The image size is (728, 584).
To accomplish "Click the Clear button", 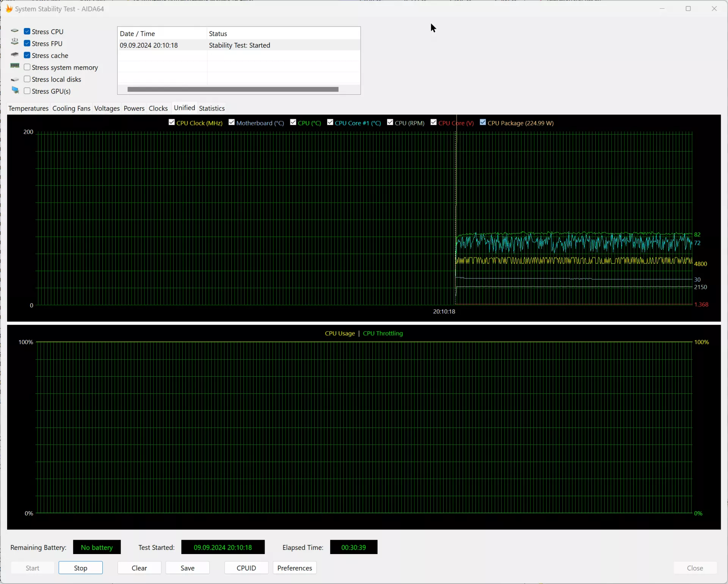I will pyautogui.click(x=139, y=568).
